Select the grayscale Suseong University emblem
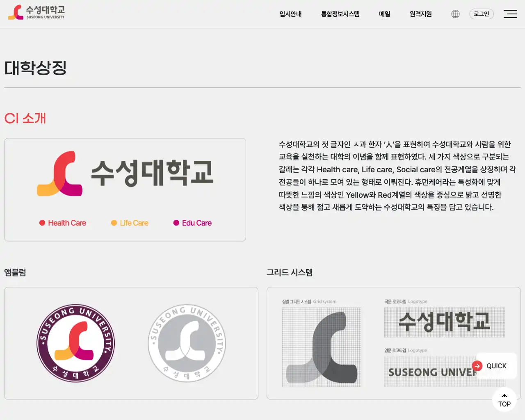 click(187, 343)
